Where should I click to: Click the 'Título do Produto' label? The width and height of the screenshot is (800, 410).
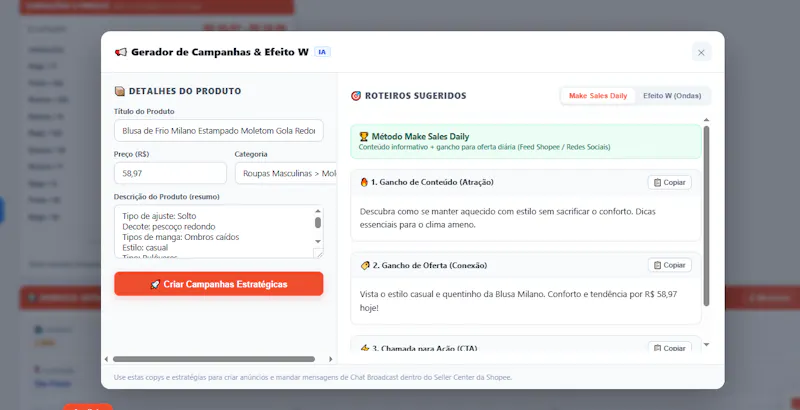click(x=144, y=111)
